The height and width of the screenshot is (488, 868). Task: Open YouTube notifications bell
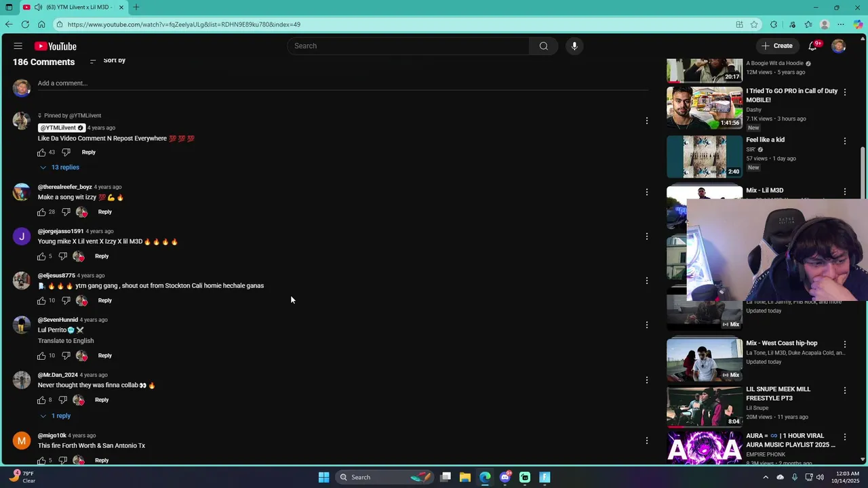812,46
